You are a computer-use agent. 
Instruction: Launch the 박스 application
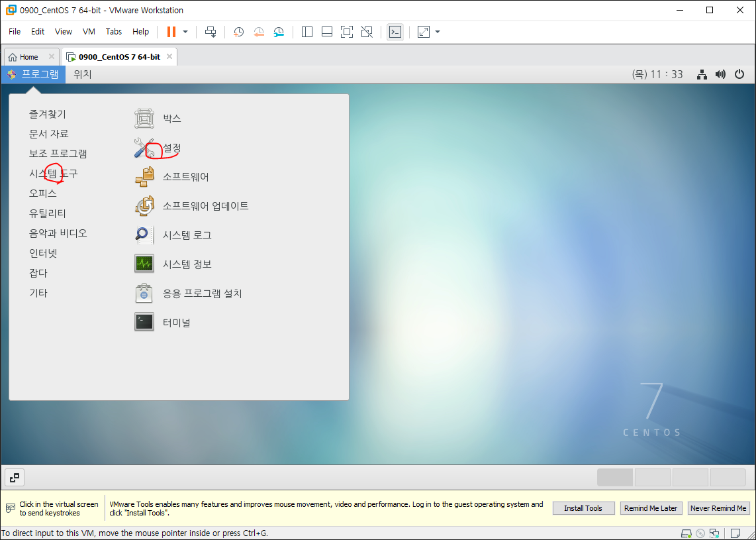(158, 118)
